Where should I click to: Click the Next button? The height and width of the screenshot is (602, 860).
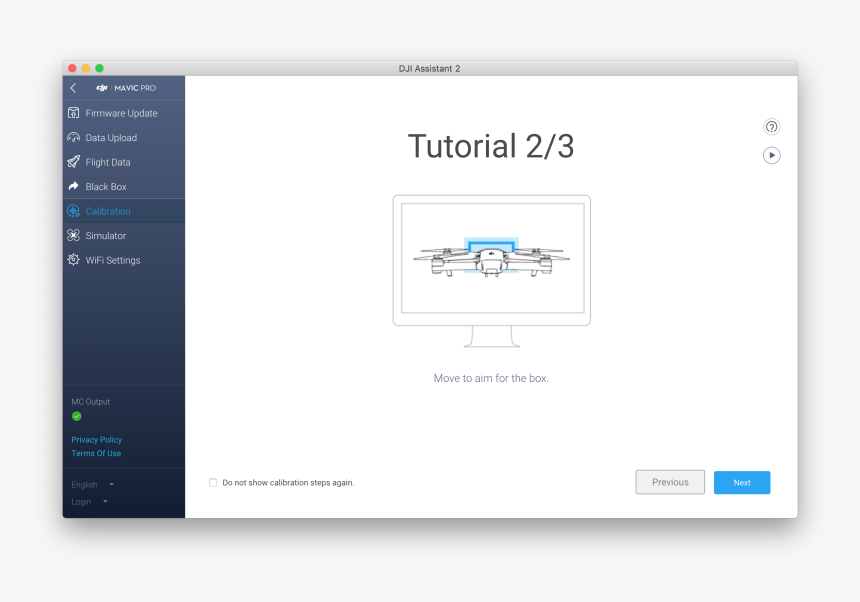(x=741, y=482)
